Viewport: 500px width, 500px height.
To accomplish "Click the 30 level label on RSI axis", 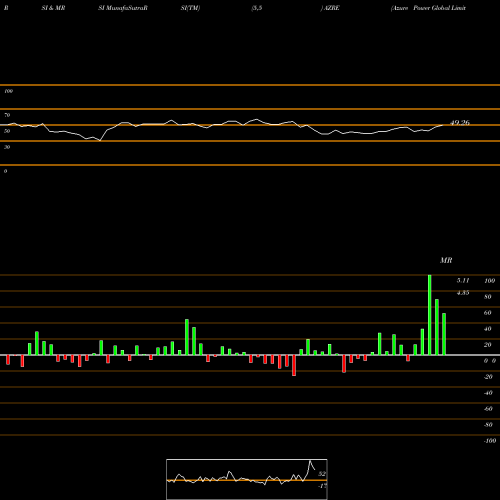I will (x=7, y=147).
